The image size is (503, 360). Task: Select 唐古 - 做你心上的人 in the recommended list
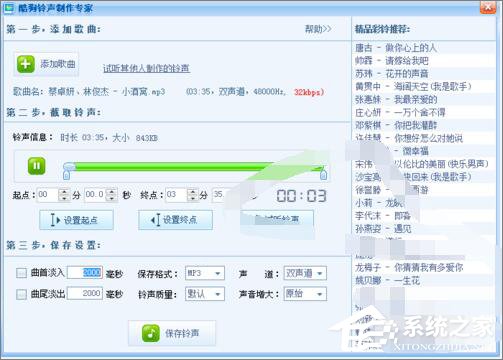tap(396, 48)
